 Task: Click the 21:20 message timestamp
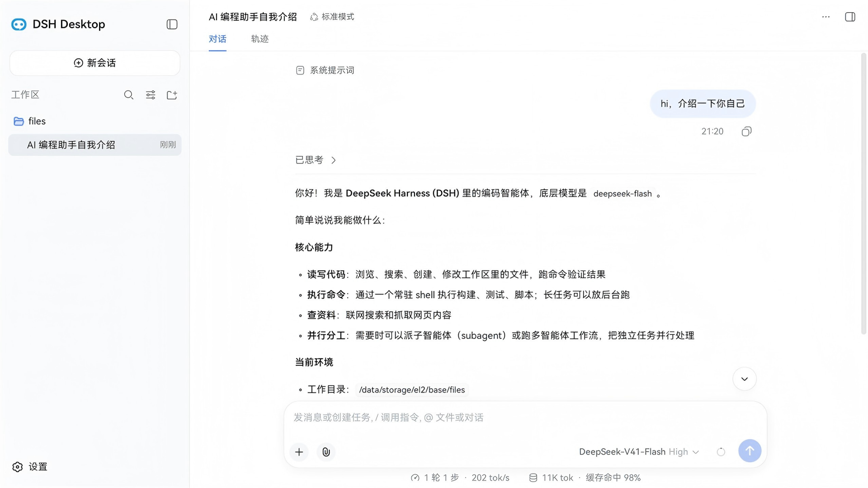tap(712, 131)
